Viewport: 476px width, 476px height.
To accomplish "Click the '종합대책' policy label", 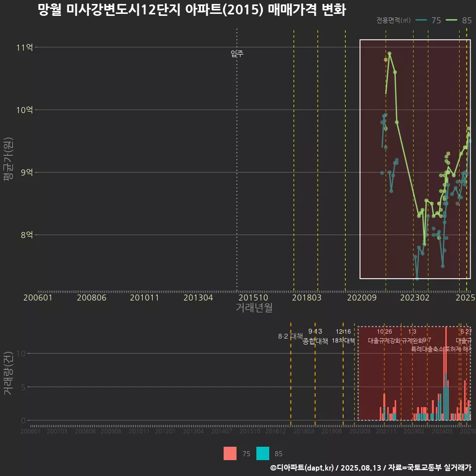I will tap(315, 341).
